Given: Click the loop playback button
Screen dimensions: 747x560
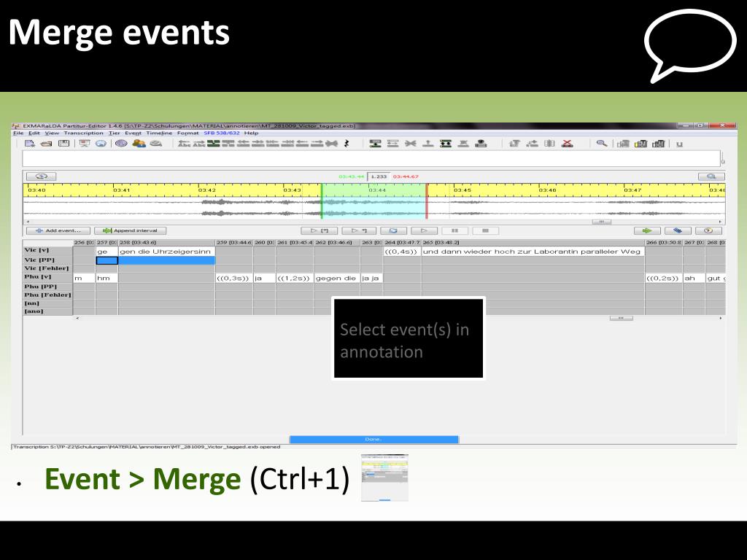Looking at the screenshot, I should pyautogui.click(x=393, y=230).
